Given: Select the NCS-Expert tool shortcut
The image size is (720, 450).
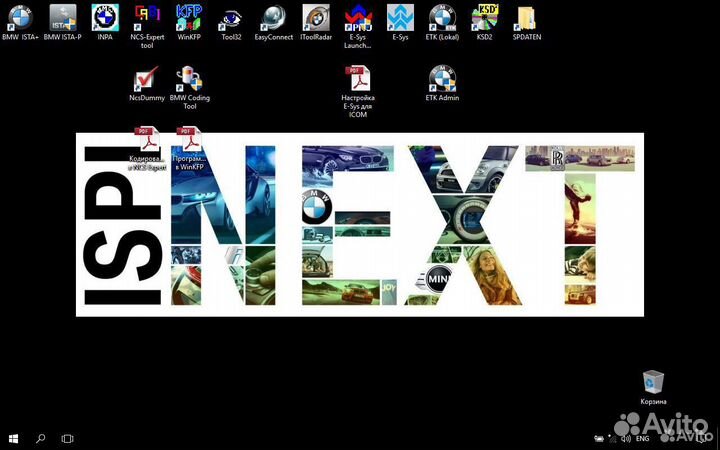Looking at the screenshot, I should coord(146,18).
